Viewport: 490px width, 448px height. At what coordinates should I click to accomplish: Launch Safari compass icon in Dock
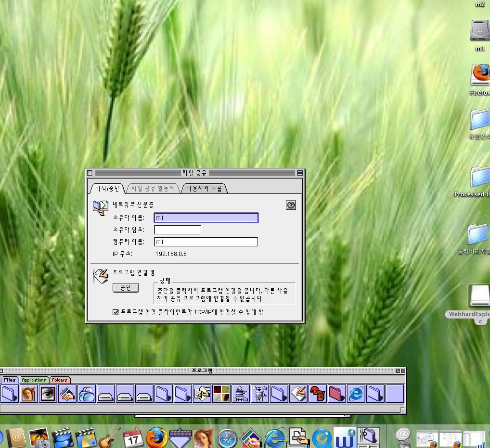tap(227, 438)
